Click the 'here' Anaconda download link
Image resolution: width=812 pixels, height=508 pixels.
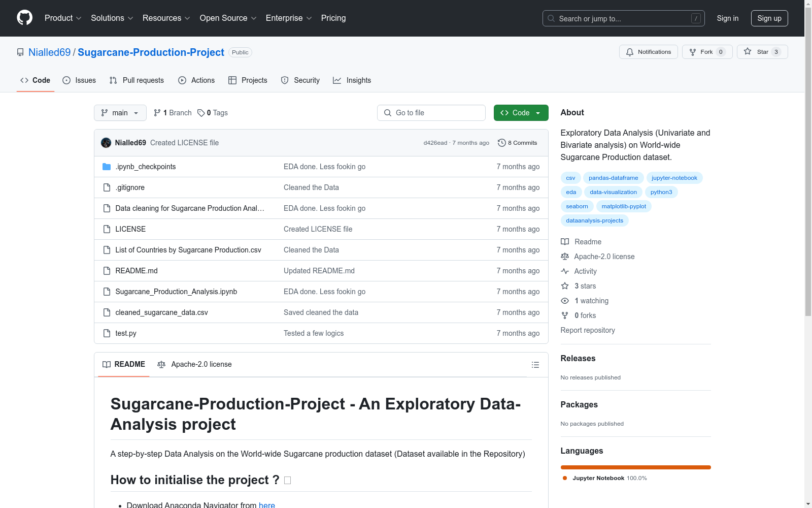click(267, 505)
